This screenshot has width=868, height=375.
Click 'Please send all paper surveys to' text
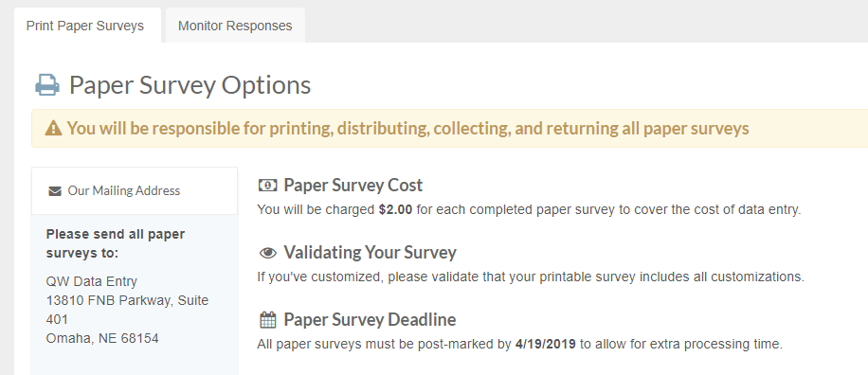(116, 243)
